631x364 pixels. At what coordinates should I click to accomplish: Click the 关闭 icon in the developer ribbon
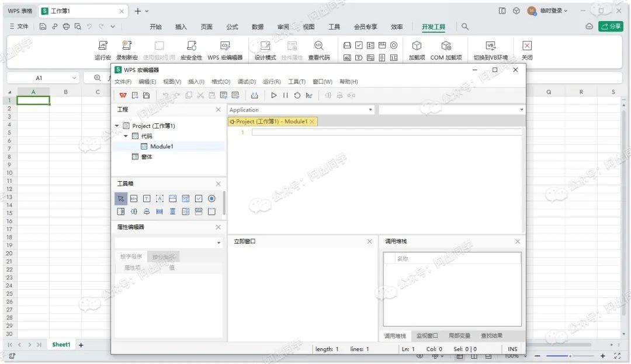[527, 50]
